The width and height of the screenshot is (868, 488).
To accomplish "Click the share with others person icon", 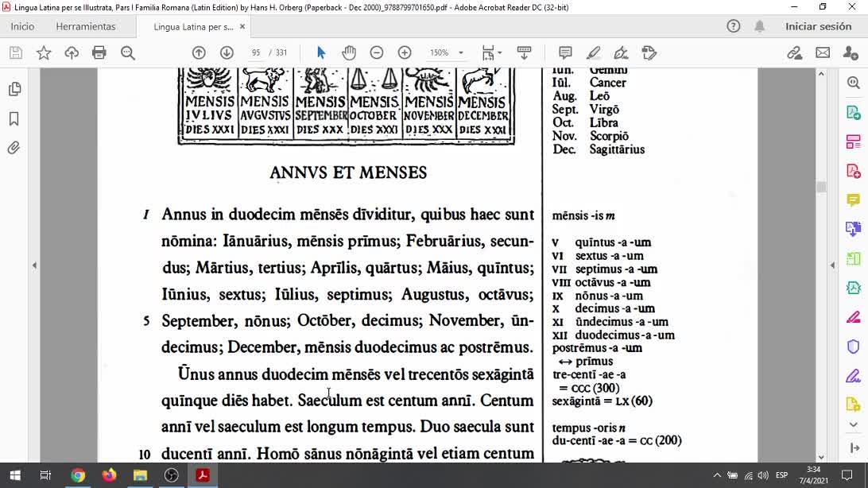I will [851, 52].
